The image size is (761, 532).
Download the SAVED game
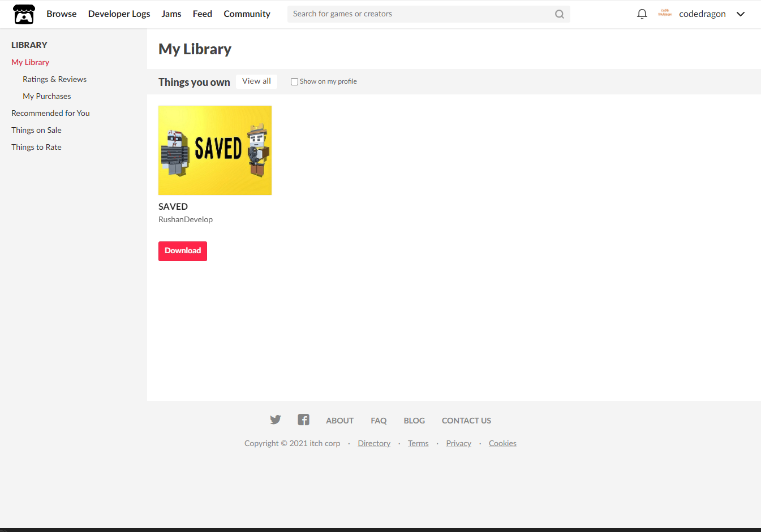click(183, 251)
